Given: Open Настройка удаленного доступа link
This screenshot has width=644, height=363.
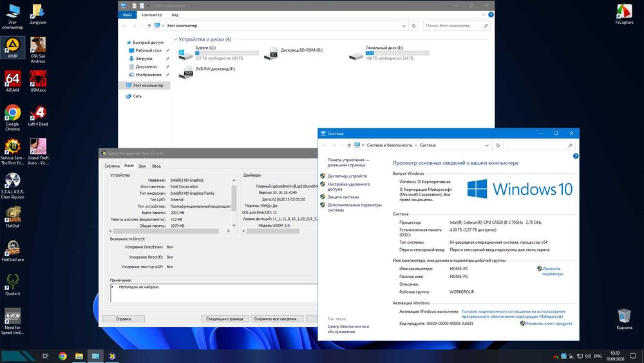Looking at the screenshot, I should point(348,186).
